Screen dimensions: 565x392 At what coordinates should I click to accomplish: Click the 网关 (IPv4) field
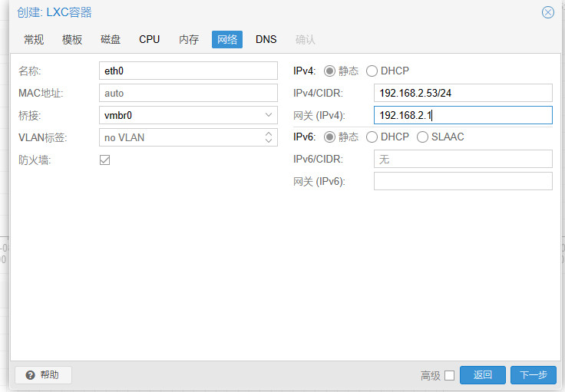tap(463, 115)
